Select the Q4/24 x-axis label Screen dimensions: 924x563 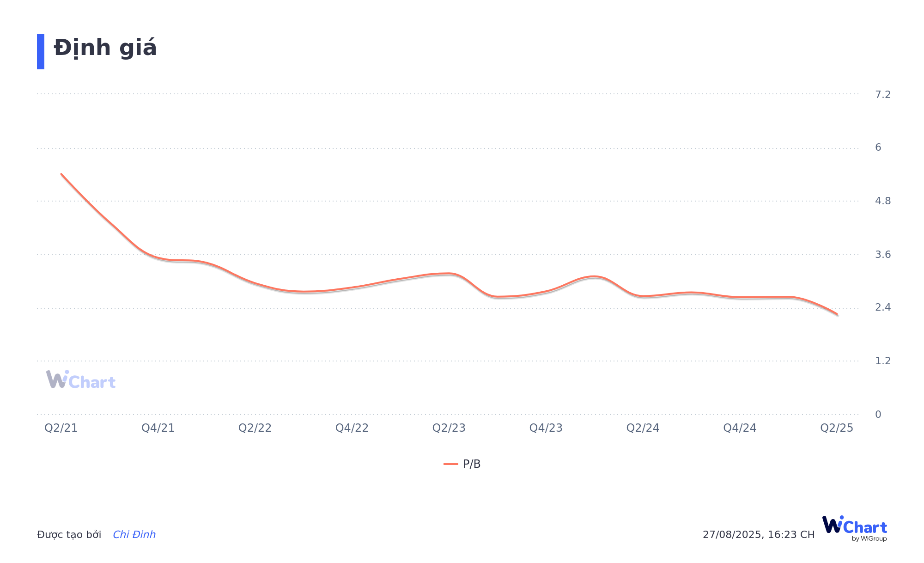pos(740,428)
